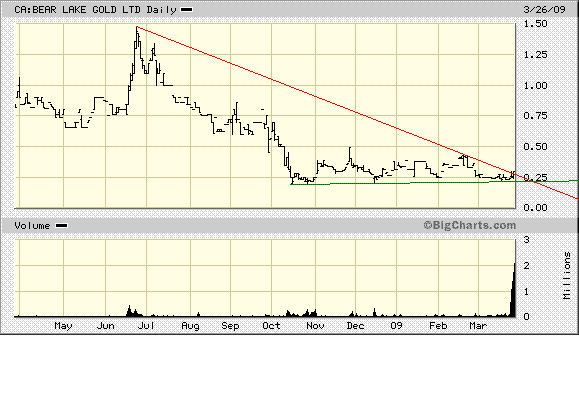Image resolution: width=579 pixels, height=405 pixels.
Task: Click the 'Sep' month label
Action: pos(230,326)
